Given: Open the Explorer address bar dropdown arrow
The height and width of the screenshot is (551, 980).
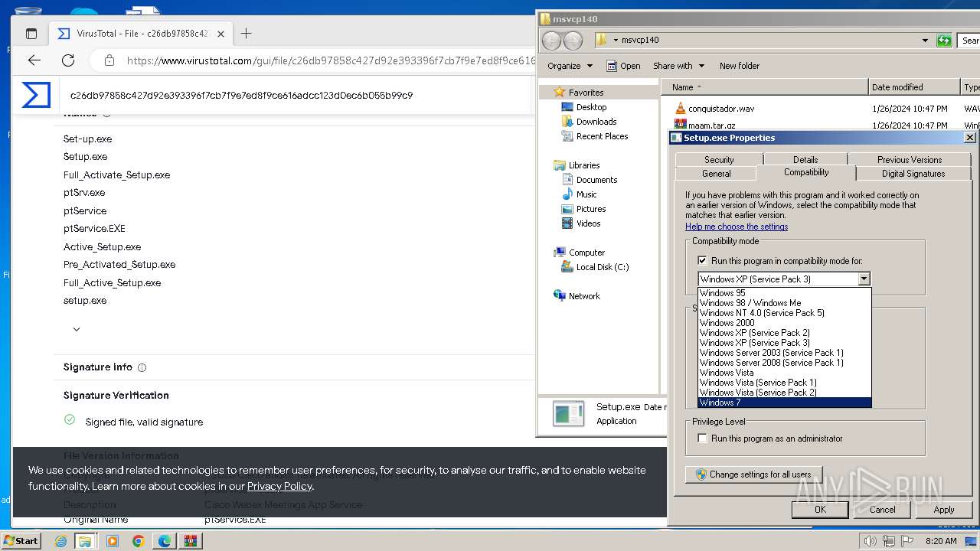Looking at the screenshot, I should 926,40.
